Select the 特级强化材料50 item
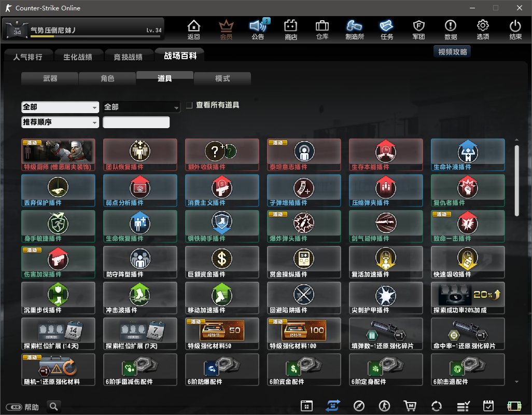Screen dimensions: 532x415 pyautogui.click(x=222, y=334)
